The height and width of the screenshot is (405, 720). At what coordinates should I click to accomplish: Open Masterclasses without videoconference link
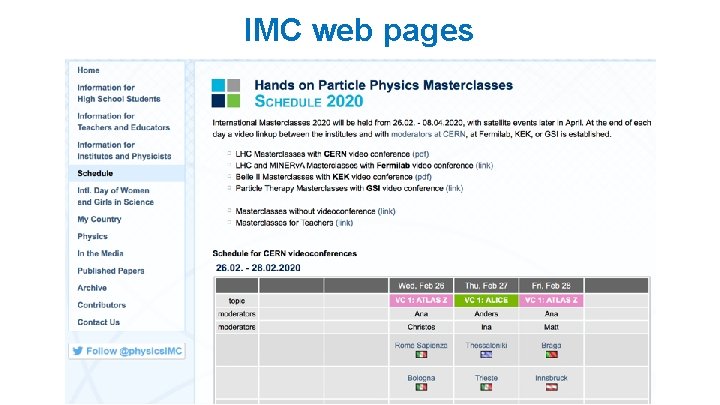pyautogui.click(x=386, y=211)
